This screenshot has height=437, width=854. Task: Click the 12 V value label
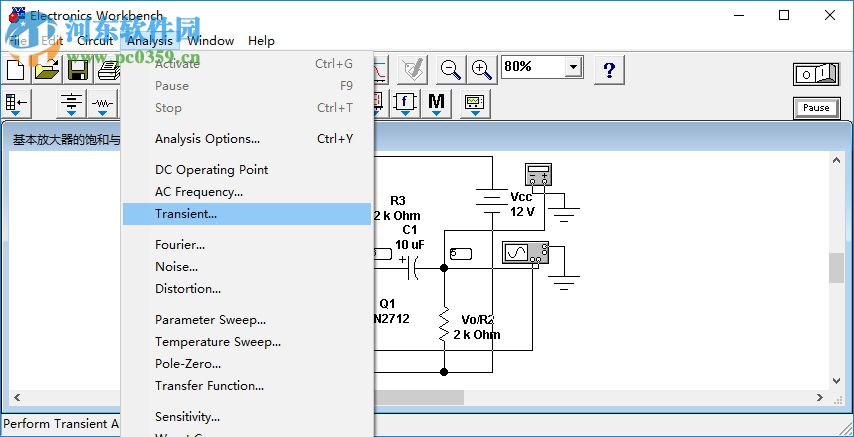(x=522, y=212)
